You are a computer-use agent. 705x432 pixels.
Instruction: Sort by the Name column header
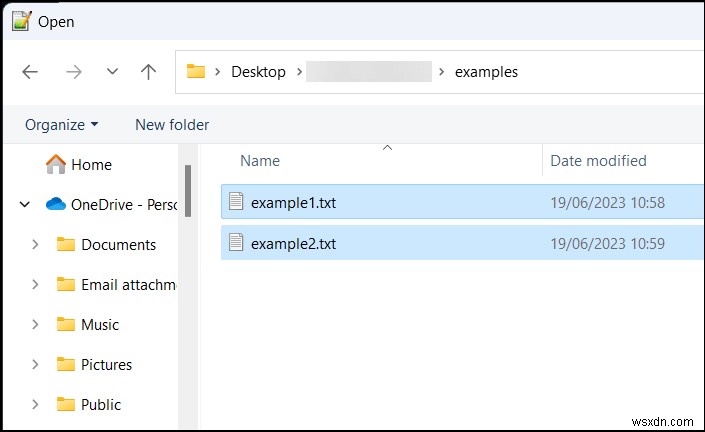tap(260, 160)
